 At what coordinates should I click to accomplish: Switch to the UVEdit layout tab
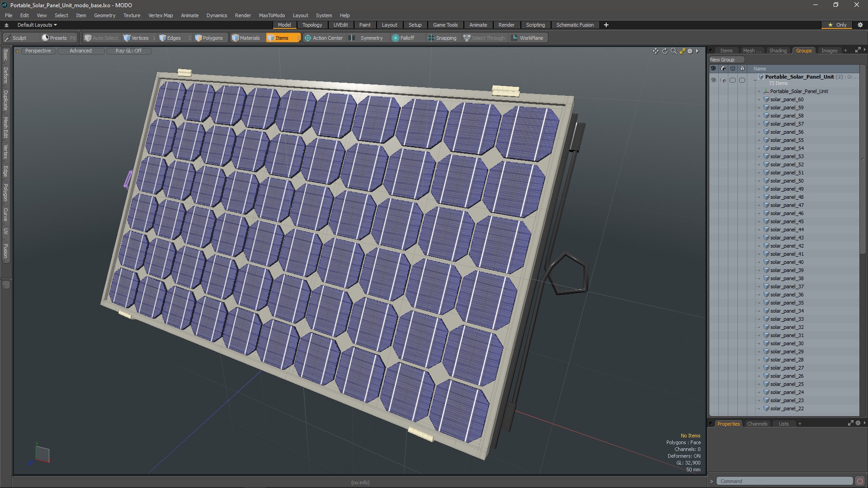(x=340, y=25)
